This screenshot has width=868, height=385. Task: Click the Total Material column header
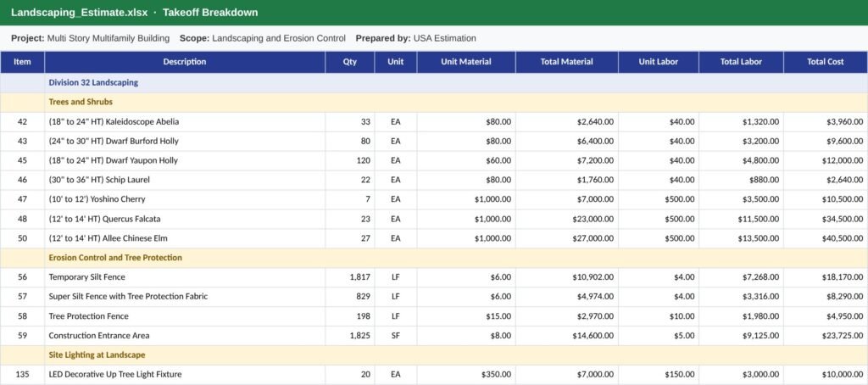pyautogui.click(x=567, y=62)
